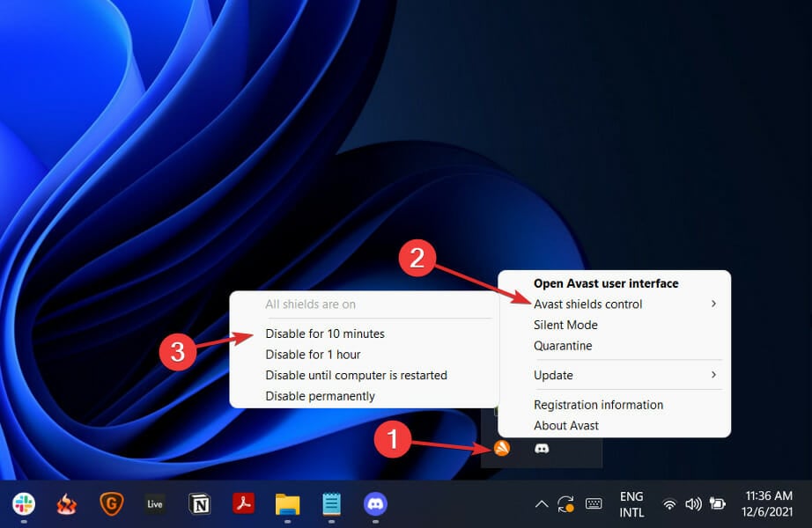Screen dimensions: 812x528
Task: Click the Wi-Fi status icon
Action: (668, 504)
